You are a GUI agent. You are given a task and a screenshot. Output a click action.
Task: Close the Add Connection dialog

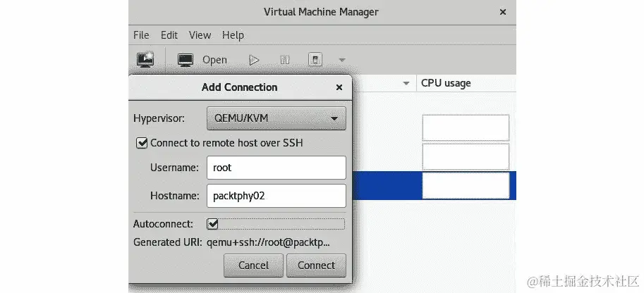pyautogui.click(x=339, y=87)
